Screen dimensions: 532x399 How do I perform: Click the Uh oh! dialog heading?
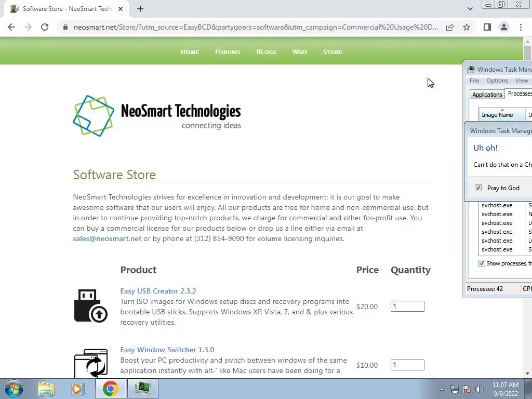485,148
